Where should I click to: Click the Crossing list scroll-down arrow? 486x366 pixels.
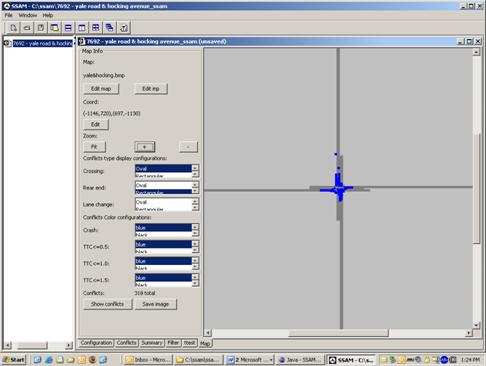point(195,174)
